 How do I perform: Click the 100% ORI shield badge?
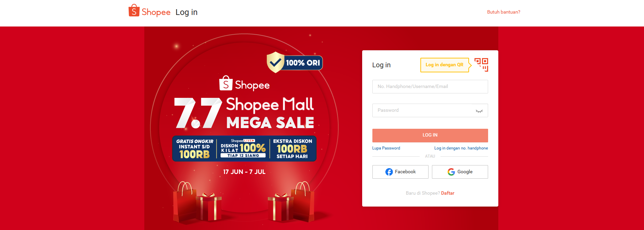tap(294, 63)
